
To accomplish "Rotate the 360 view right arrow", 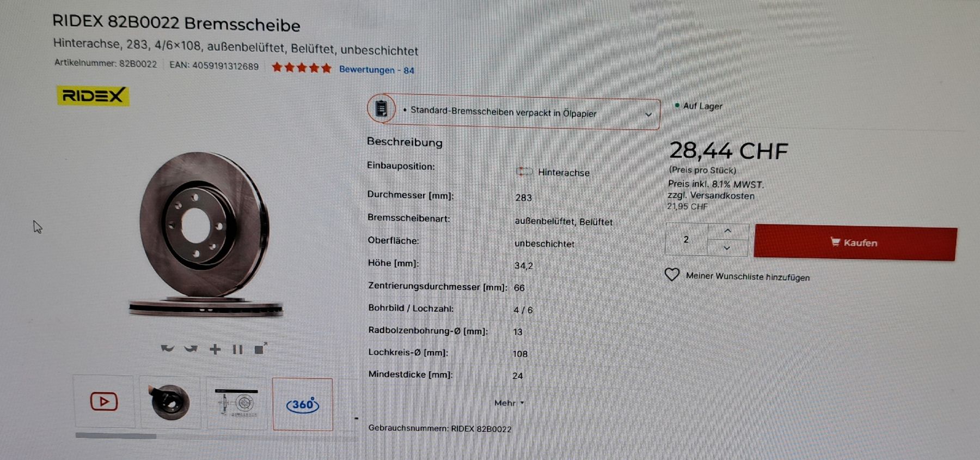I will 191,348.
